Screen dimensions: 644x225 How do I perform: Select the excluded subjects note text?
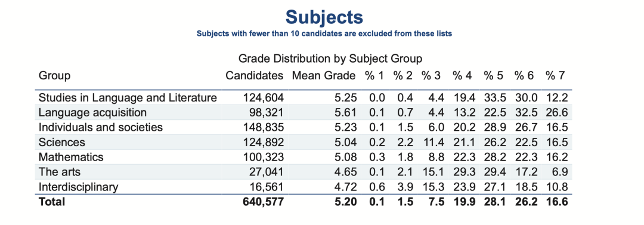pyautogui.click(x=324, y=34)
